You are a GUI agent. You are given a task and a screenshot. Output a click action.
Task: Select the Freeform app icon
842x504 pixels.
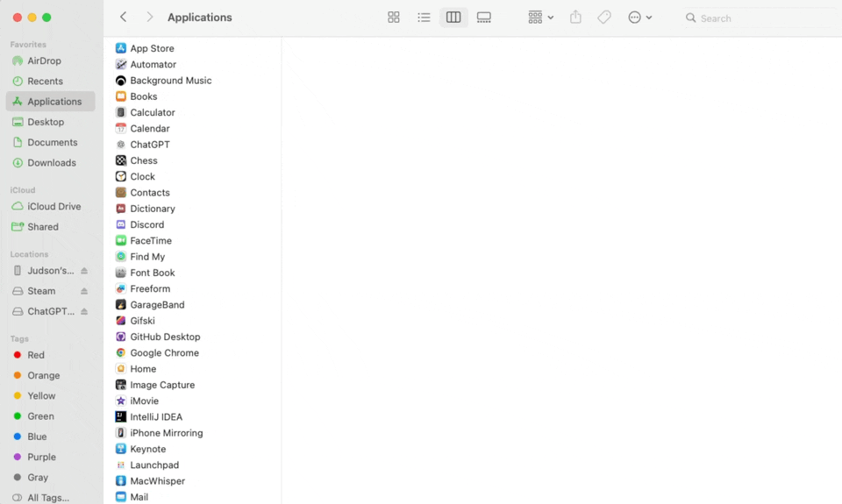coord(121,288)
